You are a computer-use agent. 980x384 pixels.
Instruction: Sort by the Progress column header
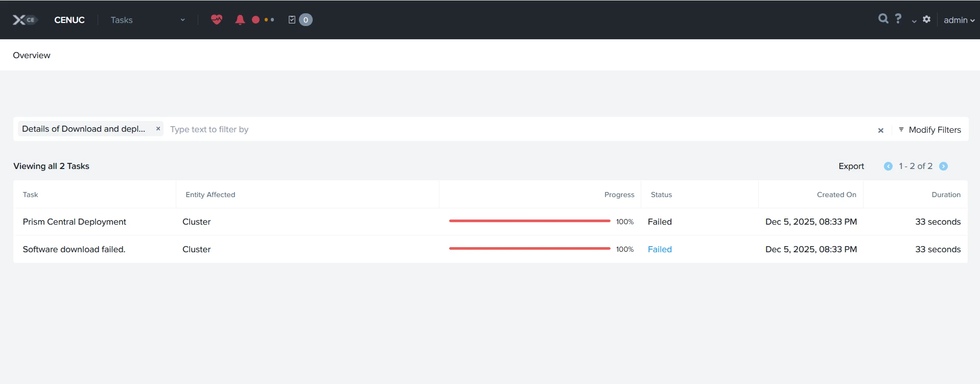coord(619,195)
